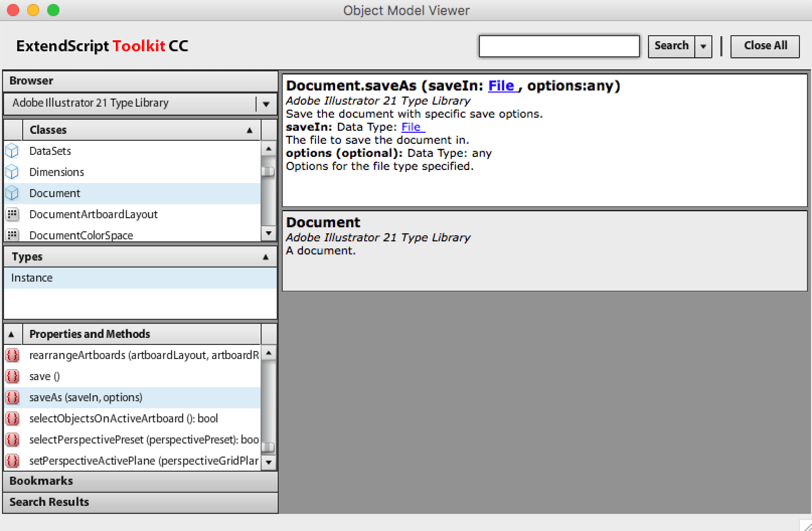Collapse the Types section arrow
812x531 pixels.
(266, 257)
